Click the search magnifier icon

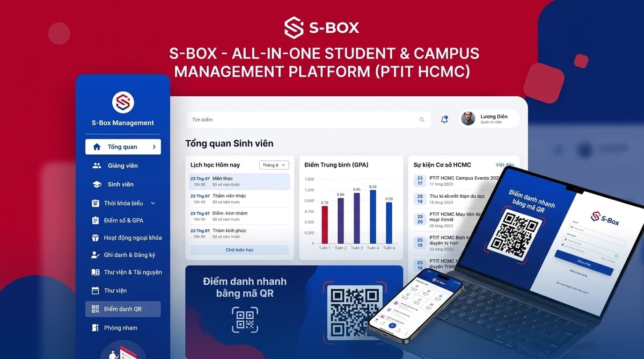point(422,120)
